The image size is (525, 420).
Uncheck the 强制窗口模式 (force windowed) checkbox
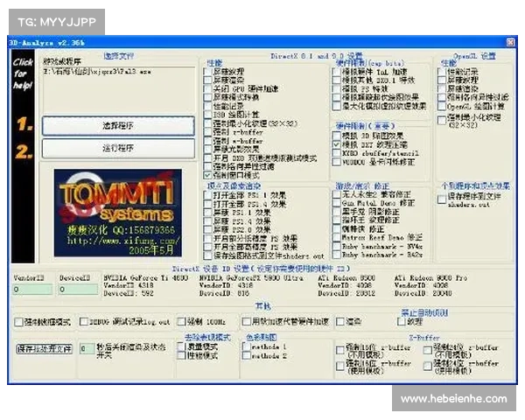pos(208,174)
